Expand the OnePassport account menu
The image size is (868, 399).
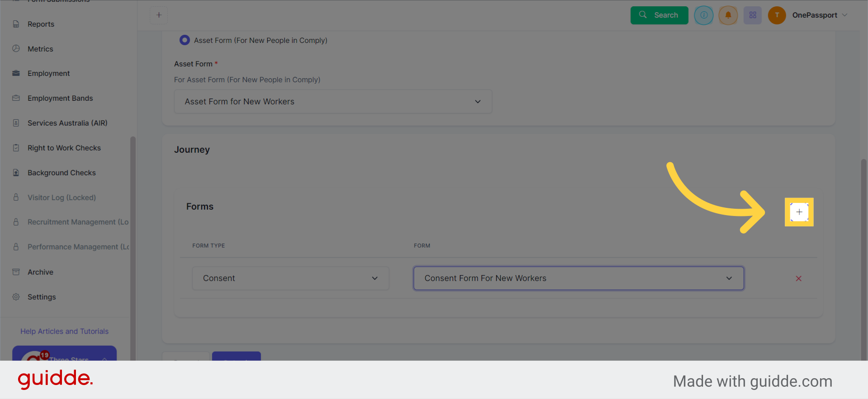coord(820,15)
